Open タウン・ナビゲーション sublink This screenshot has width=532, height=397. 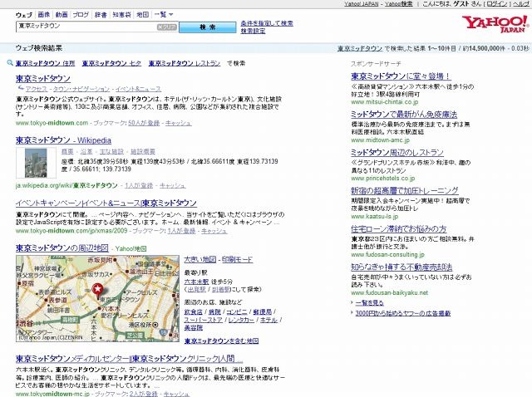point(81,89)
